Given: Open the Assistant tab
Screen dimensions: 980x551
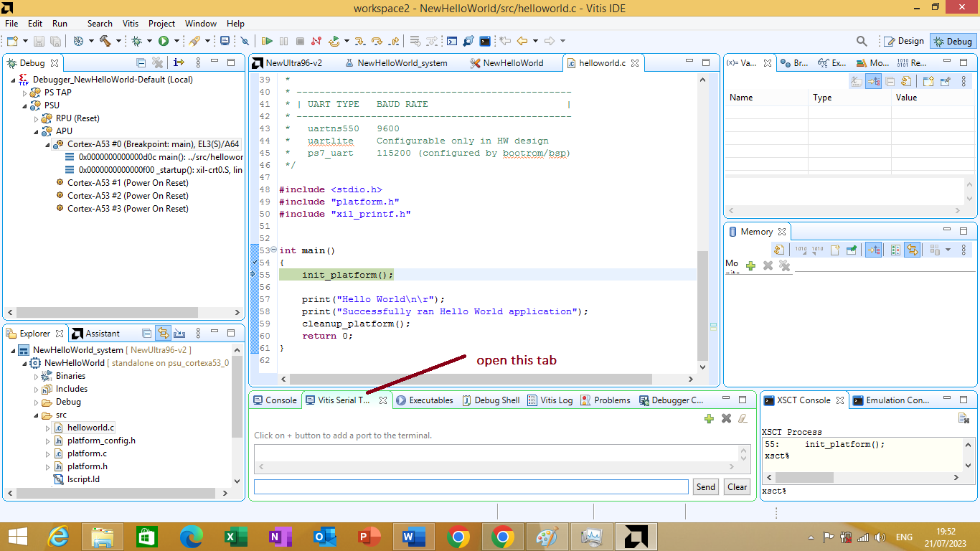Looking at the screenshot, I should click(x=96, y=333).
